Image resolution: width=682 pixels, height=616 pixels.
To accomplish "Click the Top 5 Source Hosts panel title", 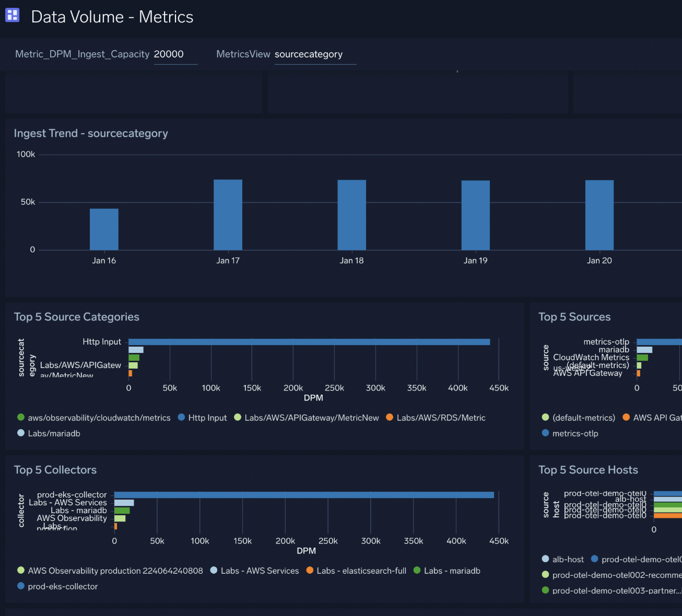I will click(588, 470).
